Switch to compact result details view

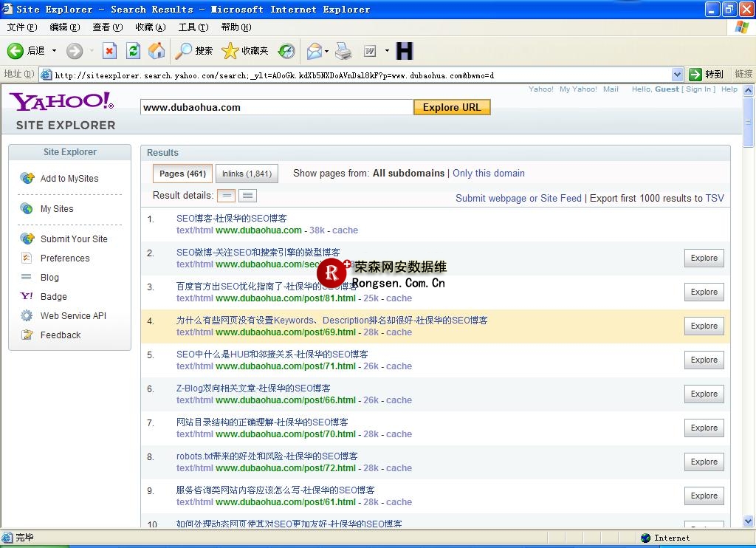pos(227,196)
